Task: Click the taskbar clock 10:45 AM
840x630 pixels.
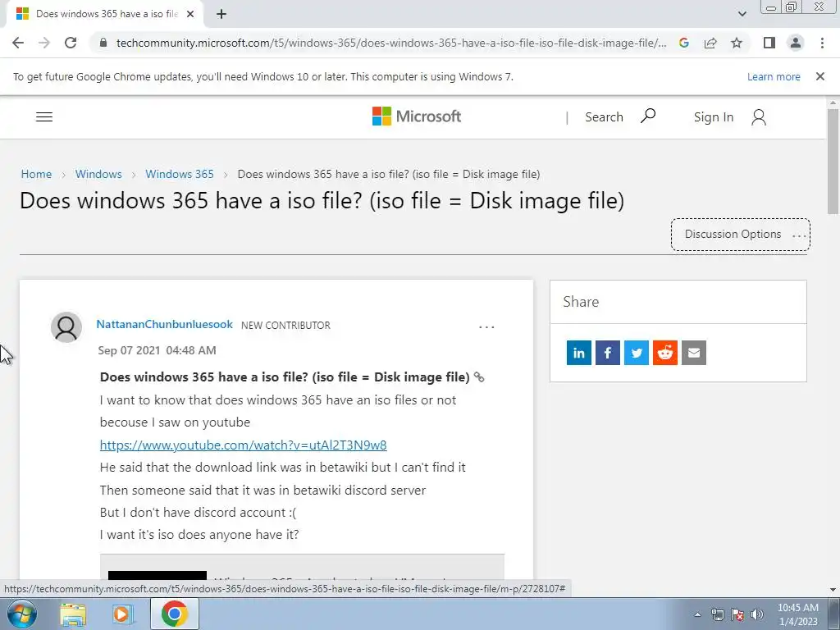Action: tap(797, 614)
